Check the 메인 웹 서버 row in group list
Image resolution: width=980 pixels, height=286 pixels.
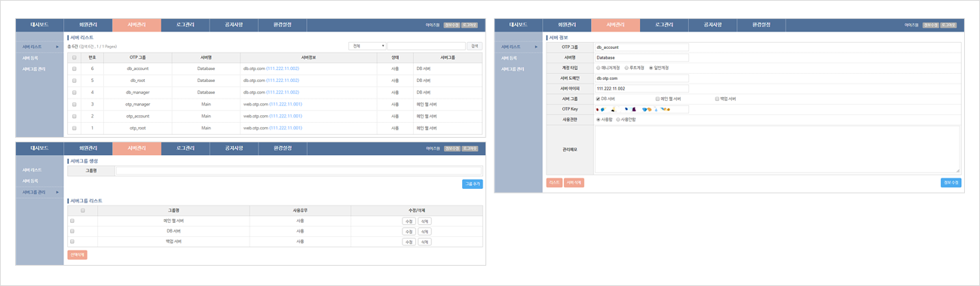(x=72, y=221)
